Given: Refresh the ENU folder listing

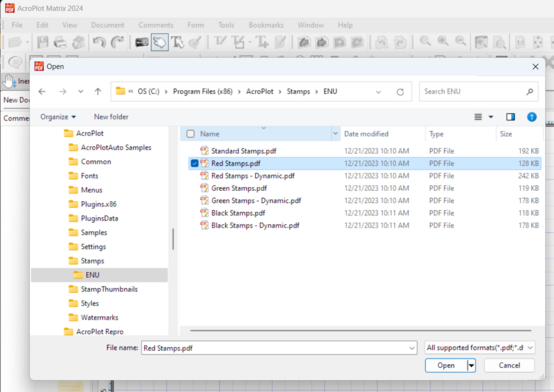Looking at the screenshot, I should coord(400,92).
